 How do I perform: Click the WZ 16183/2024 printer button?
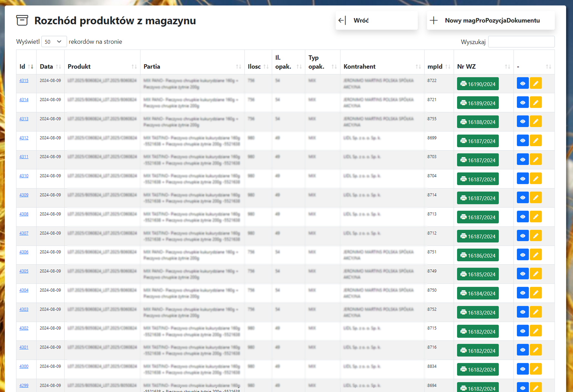[477, 312]
